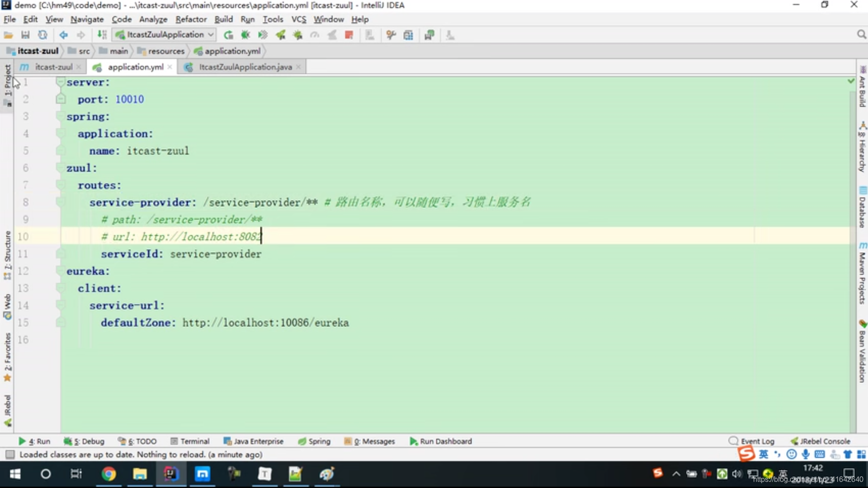Image resolution: width=868 pixels, height=488 pixels.
Task: Open the Run tool window
Action: [34, 441]
